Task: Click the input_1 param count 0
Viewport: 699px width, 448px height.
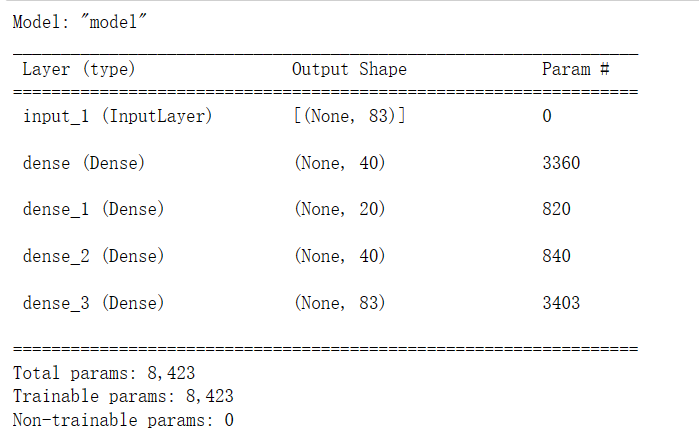Action: pyautogui.click(x=547, y=116)
